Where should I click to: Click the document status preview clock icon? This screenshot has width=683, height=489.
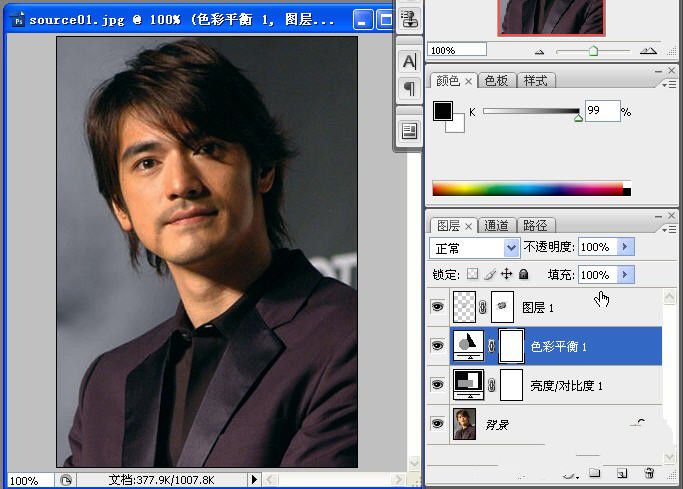66,480
